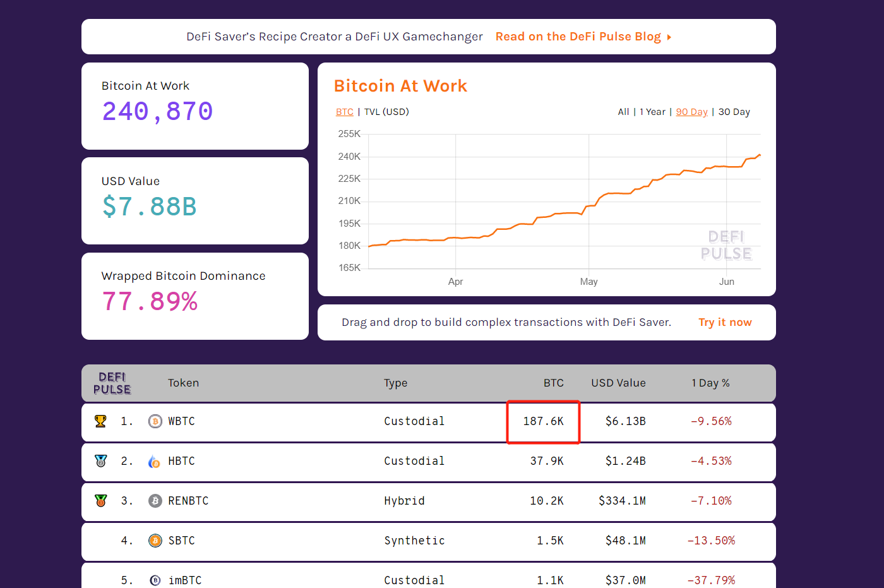Click the HBTC token icon
The width and height of the screenshot is (884, 588).
pos(155,462)
